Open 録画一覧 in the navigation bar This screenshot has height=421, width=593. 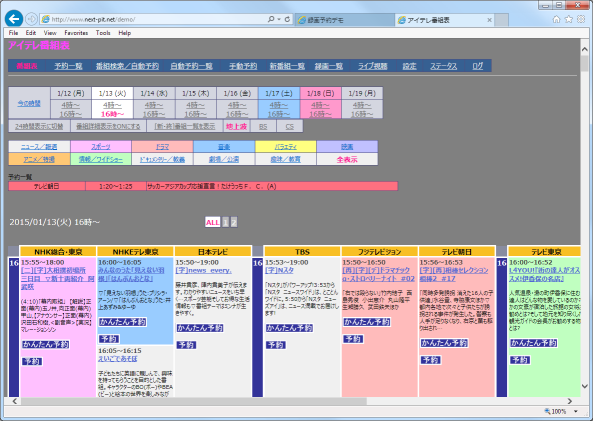pyautogui.click(x=329, y=66)
